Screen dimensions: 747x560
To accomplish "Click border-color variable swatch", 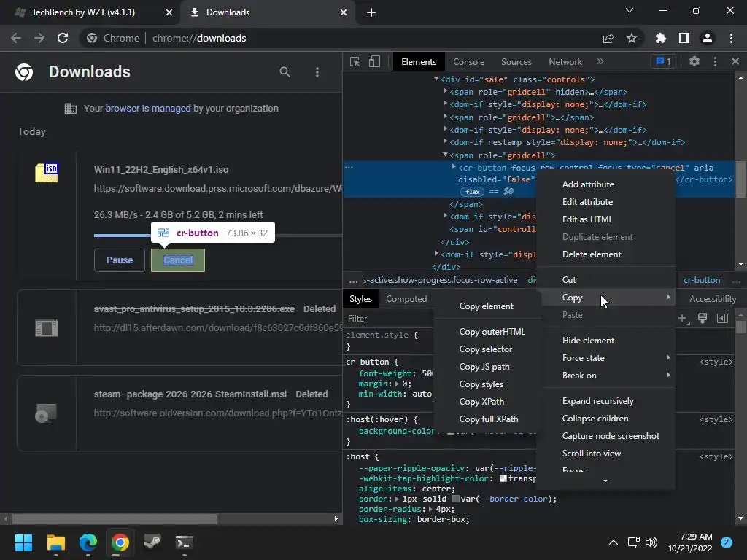I will click(x=455, y=499).
